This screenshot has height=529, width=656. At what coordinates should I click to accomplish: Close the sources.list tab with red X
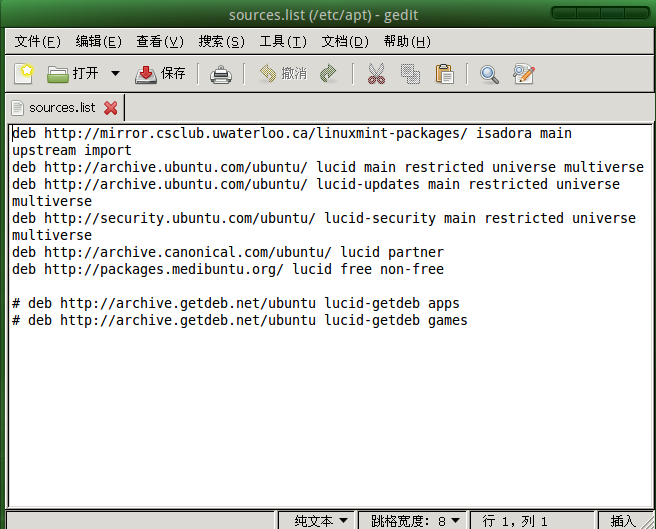click(x=111, y=108)
